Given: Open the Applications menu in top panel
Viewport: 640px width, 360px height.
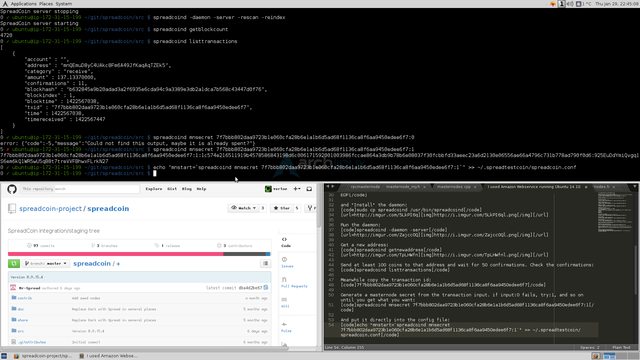Looking at the screenshot, I should pos(23,4).
